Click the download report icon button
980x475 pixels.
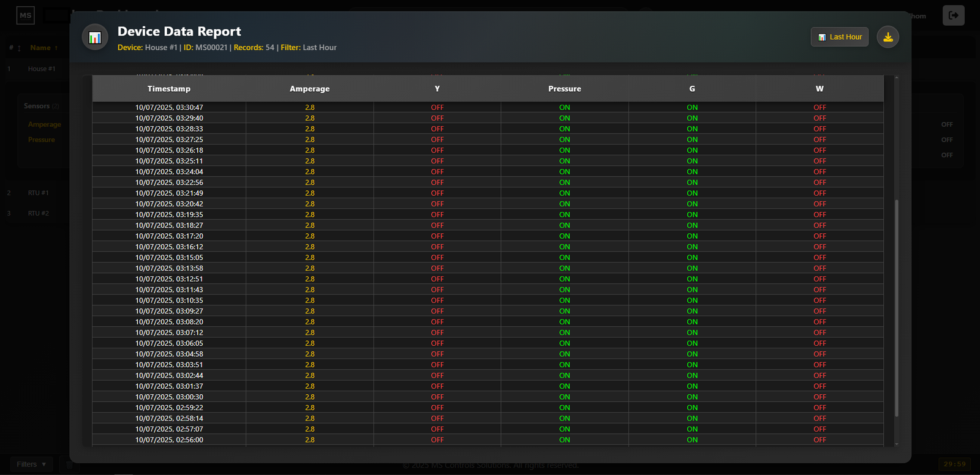click(x=888, y=37)
